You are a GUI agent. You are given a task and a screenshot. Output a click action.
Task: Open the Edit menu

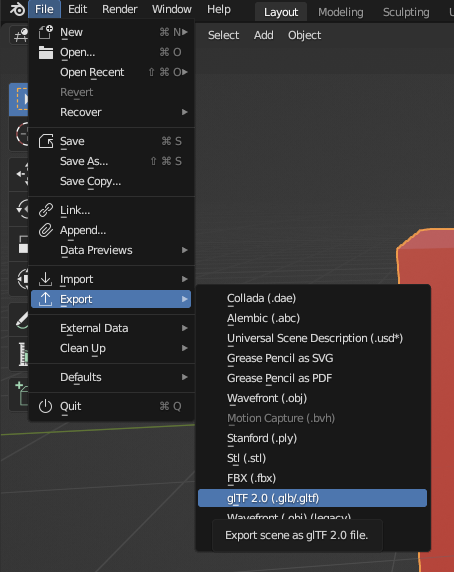(77, 9)
